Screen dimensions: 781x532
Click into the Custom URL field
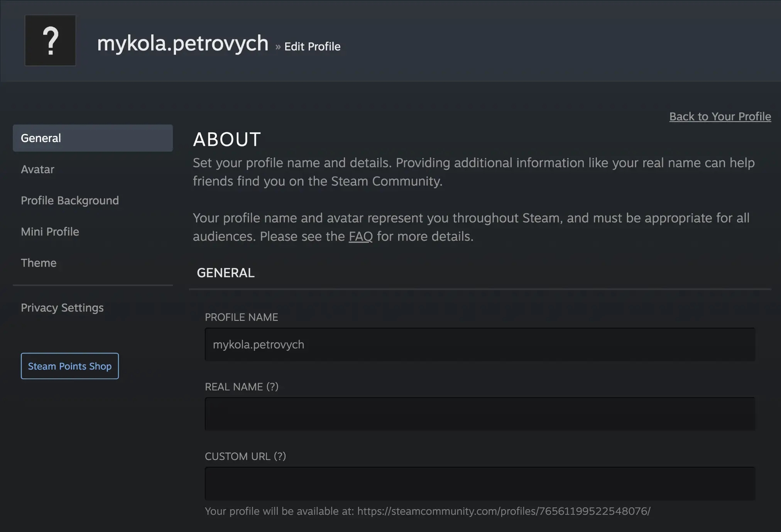click(x=480, y=484)
